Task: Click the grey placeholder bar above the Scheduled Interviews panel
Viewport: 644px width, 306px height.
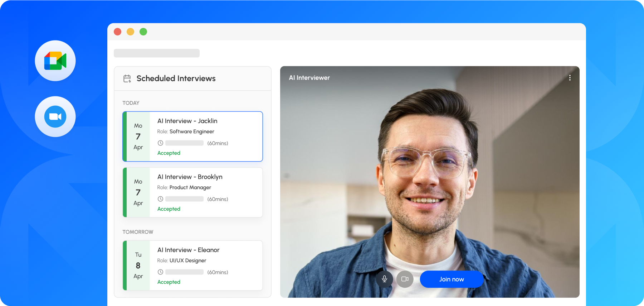Action: [x=157, y=53]
